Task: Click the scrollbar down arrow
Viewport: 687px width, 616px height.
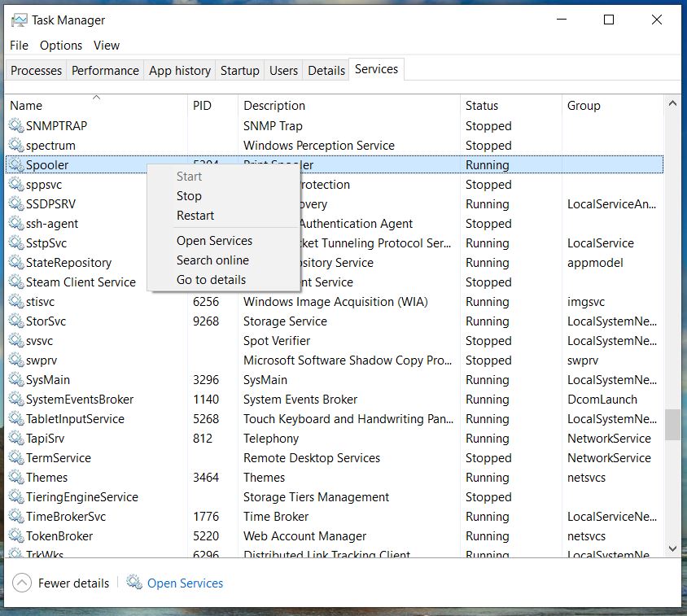Action: 672,548
